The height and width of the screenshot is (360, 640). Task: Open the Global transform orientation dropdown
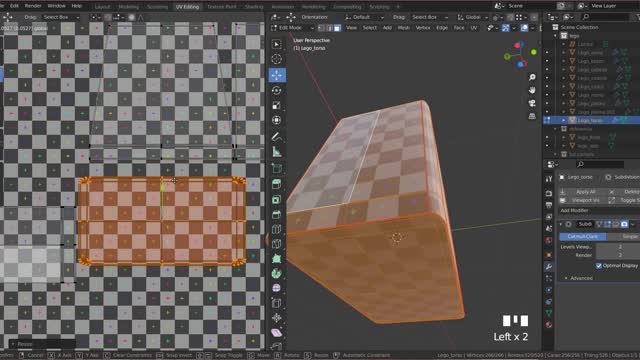(472, 17)
